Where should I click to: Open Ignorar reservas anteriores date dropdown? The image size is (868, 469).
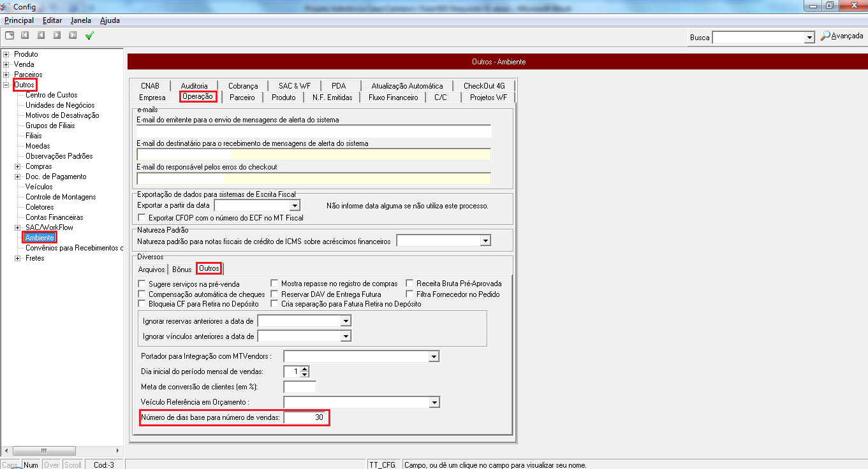coord(346,322)
